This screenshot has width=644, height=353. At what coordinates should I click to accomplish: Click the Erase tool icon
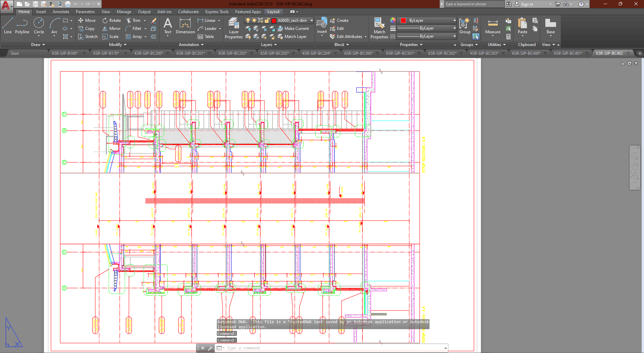click(x=154, y=20)
